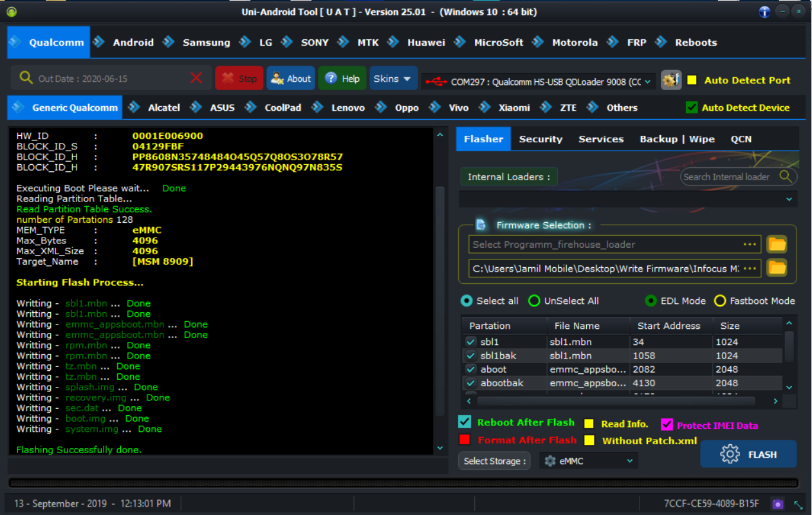The image size is (812, 515).
Task: Open the FRP tab
Action: tap(636, 42)
